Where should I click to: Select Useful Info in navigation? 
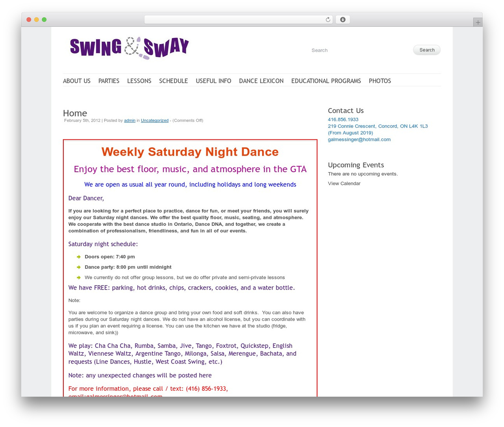[213, 81]
